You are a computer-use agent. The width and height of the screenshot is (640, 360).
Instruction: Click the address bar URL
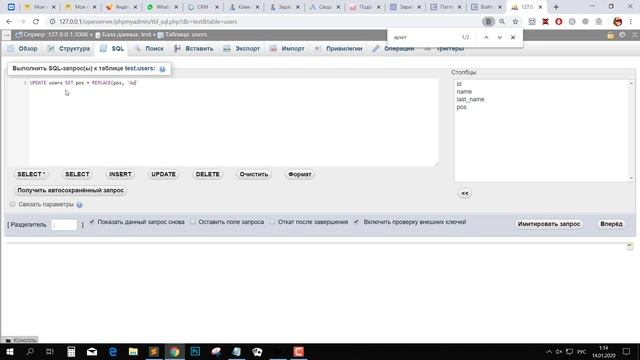click(148, 22)
